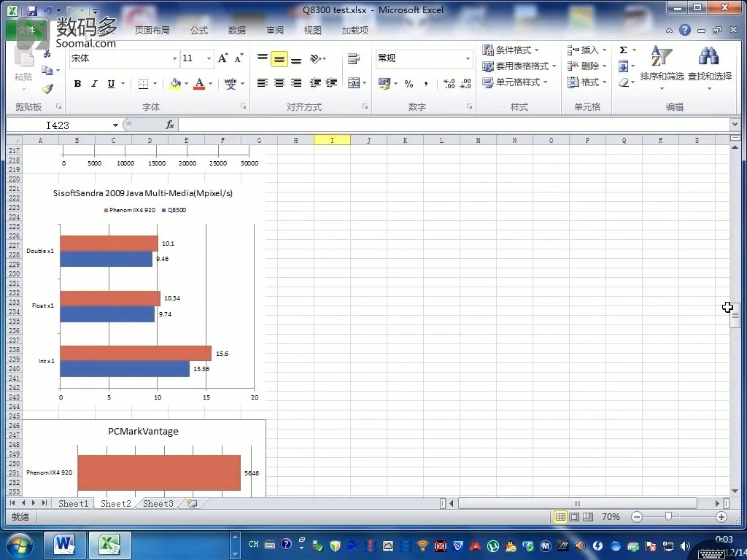Open Formulas (公式) tab
This screenshot has height=560, width=747.
coord(199,31)
